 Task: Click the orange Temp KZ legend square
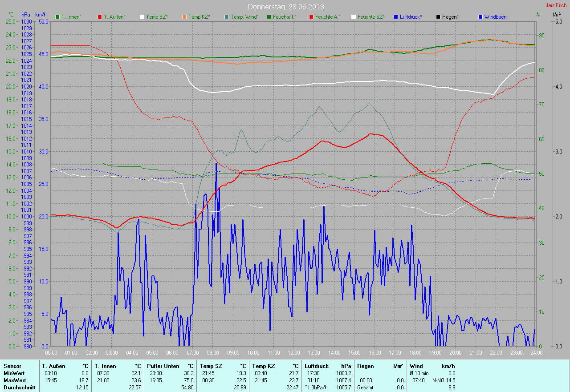tap(184, 17)
